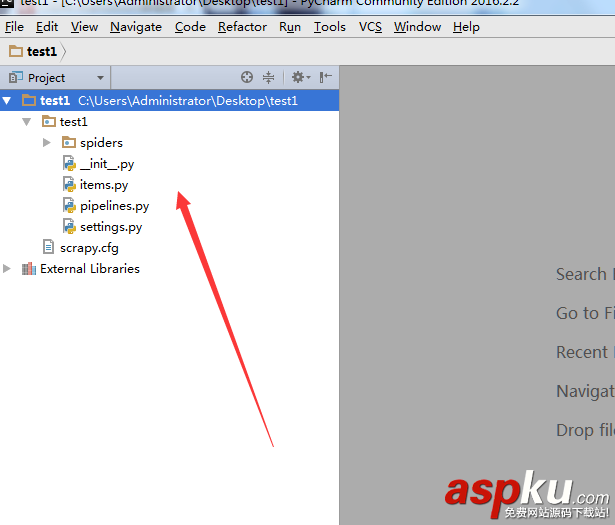Viewport: 615px width, 525px height.
Task: Open the Navigate menu
Action: [x=136, y=27]
